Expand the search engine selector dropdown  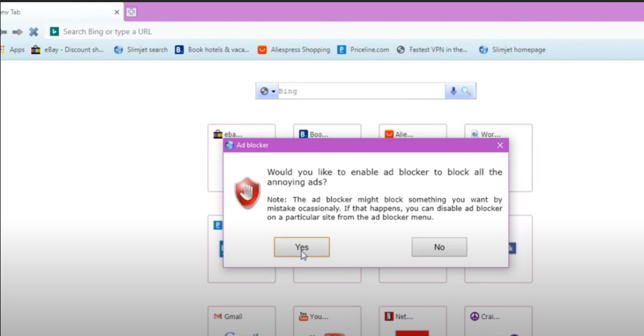click(267, 91)
